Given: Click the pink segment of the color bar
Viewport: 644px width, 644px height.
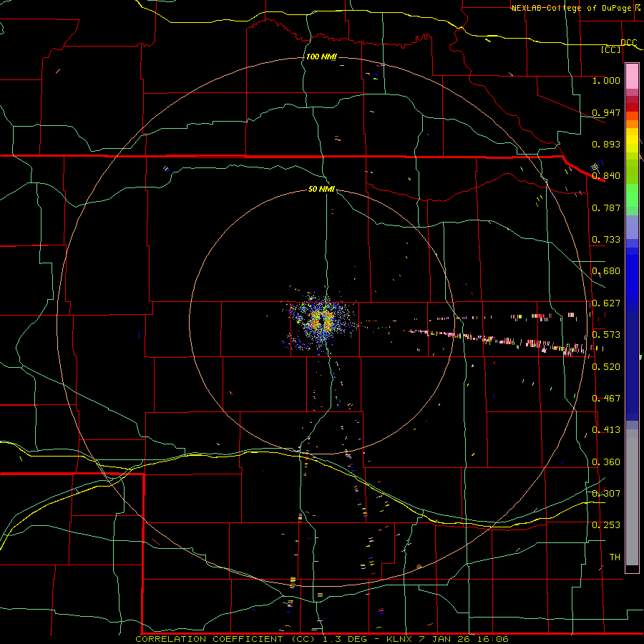Looking at the screenshot, I should point(632,77).
